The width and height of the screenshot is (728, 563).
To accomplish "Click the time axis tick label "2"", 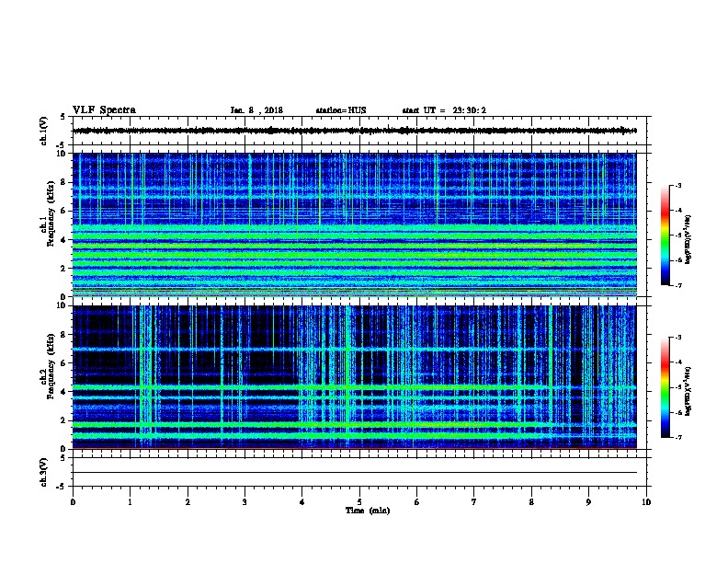I will coord(188,502).
